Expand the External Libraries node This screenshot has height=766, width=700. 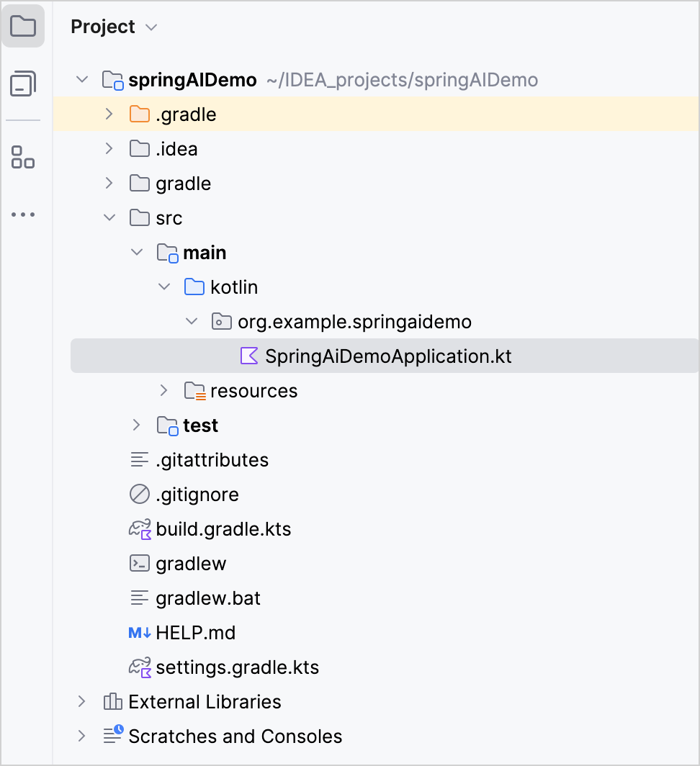[81, 701]
